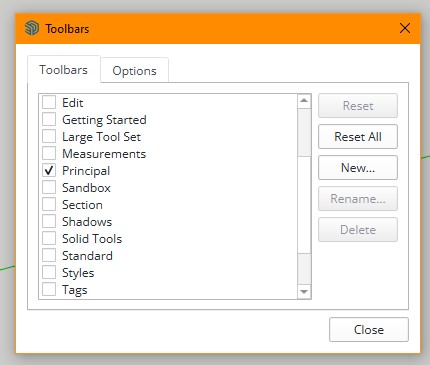Check the Styles toolbar box
Image resolution: width=430 pixels, height=365 pixels.
click(49, 272)
